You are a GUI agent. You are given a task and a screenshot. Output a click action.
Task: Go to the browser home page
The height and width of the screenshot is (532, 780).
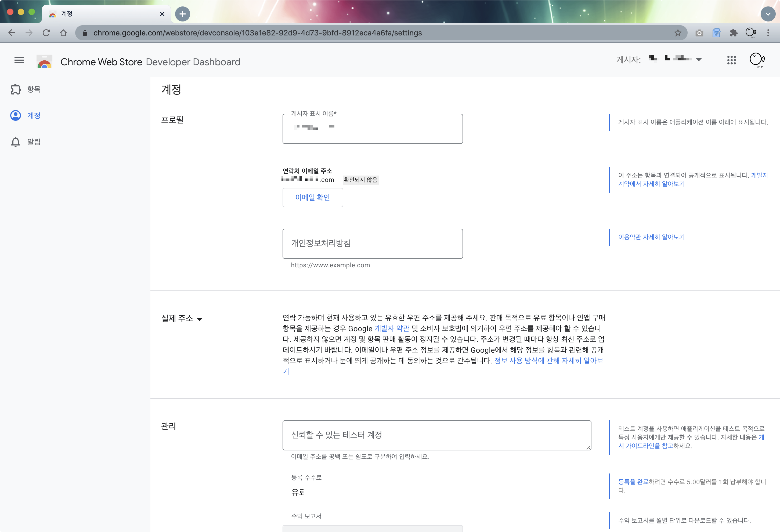pos(63,33)
